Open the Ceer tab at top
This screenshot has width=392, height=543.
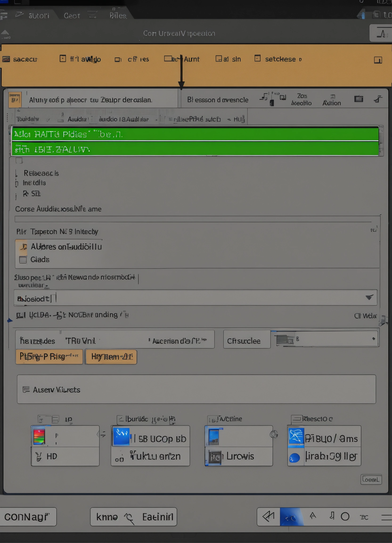pyautogui.click(x=72, y=16)
